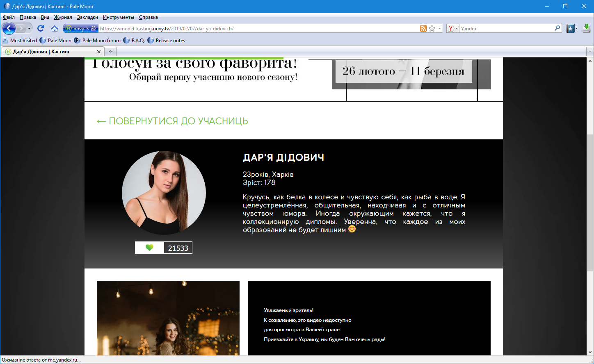Go to the Home page icon
Screen dimensions: 594x364
(x=55, y=28)
